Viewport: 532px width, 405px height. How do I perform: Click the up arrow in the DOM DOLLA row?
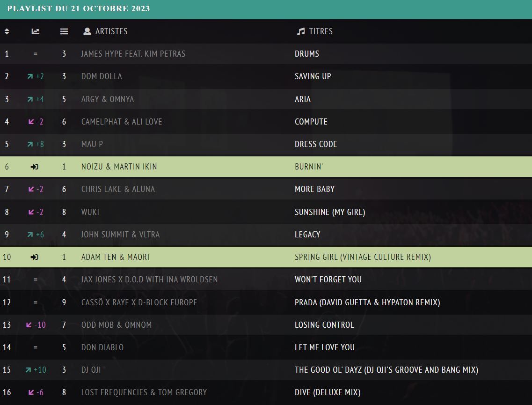tap(30, 76)
